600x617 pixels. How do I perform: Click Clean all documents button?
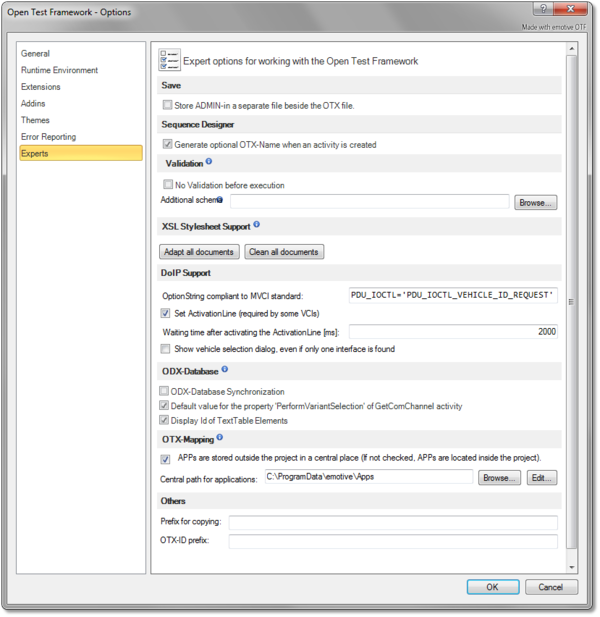[284, 252]
